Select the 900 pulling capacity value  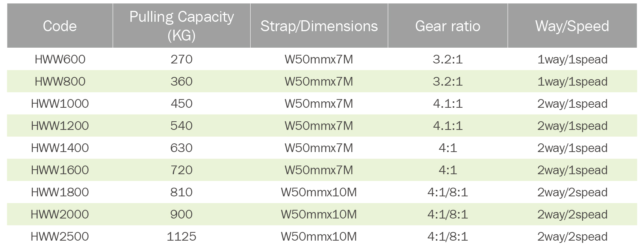(181, 214)
